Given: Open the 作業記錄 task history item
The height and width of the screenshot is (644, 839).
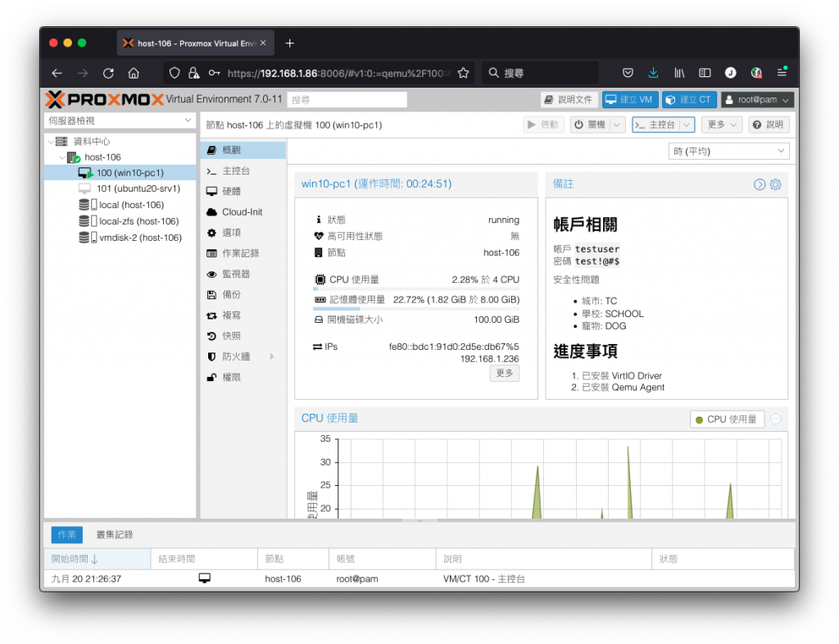Looking at the screenshot, I should pos(243,253).
